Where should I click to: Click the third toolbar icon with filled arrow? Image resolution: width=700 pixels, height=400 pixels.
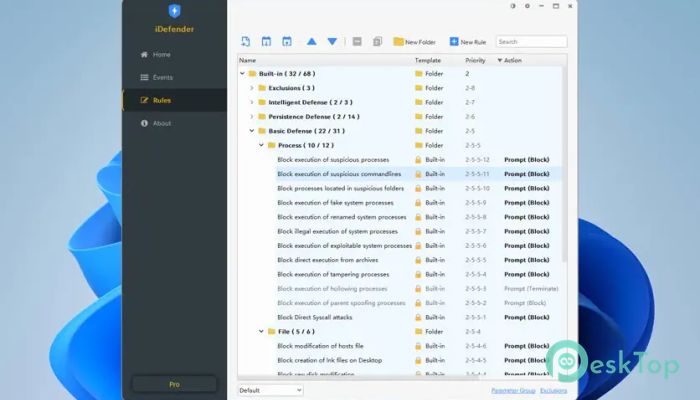pyautogui.click(x=287, y=42)
